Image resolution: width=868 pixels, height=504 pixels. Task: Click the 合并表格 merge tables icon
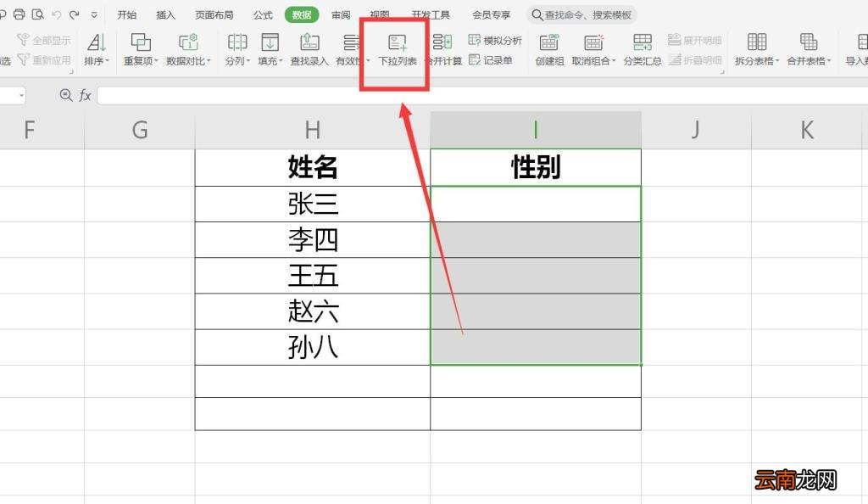point(808,42)
